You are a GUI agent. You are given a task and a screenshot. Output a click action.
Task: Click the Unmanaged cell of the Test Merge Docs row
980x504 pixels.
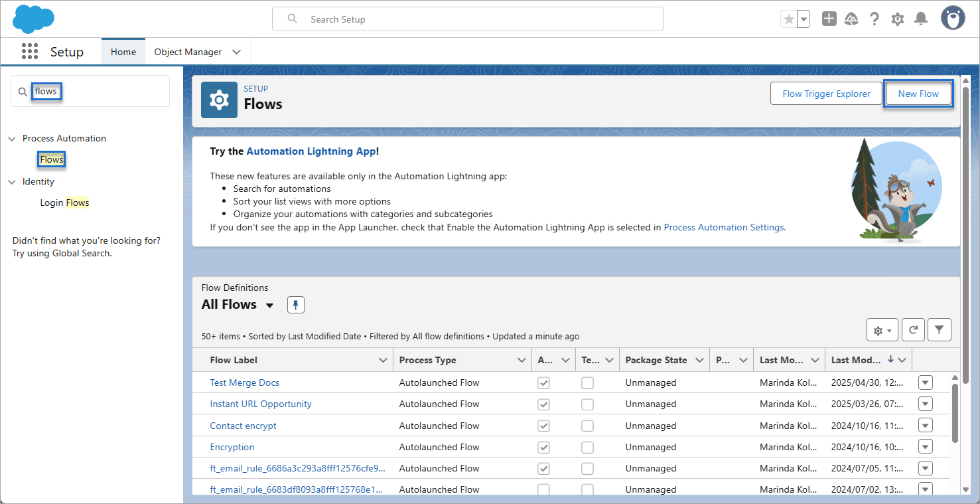(651, 382)
